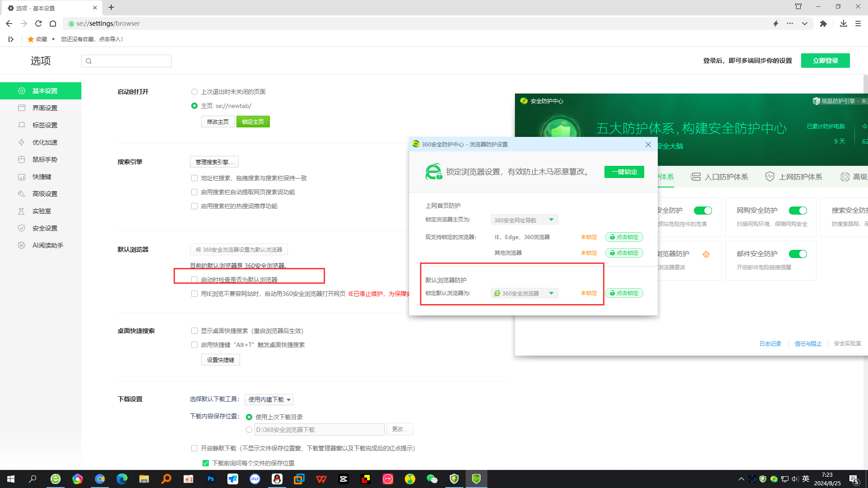Select 上次退出时未关闭的页面 radio option
Screen dimensions: 868x488
point(194,92)
